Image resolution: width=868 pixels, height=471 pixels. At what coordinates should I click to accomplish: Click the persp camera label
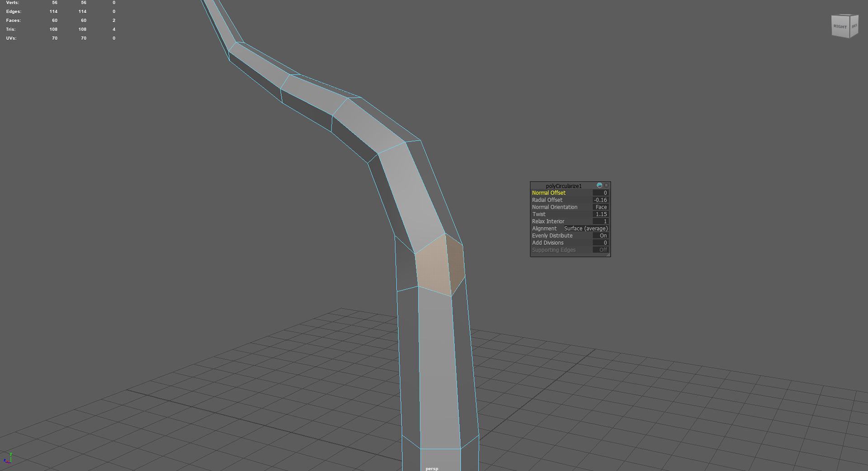(x=432, y=468)
